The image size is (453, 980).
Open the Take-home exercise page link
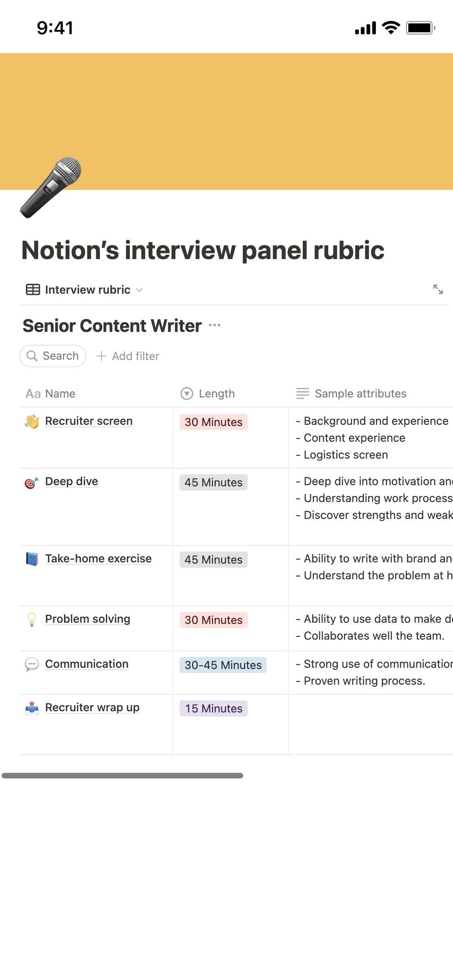coord(98,558)
